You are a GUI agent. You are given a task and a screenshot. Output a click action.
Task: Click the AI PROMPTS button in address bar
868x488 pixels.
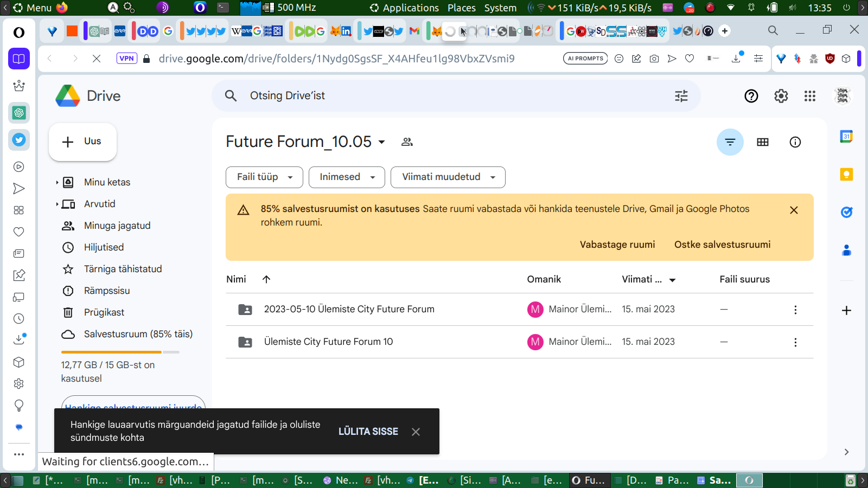coord(585,59)
